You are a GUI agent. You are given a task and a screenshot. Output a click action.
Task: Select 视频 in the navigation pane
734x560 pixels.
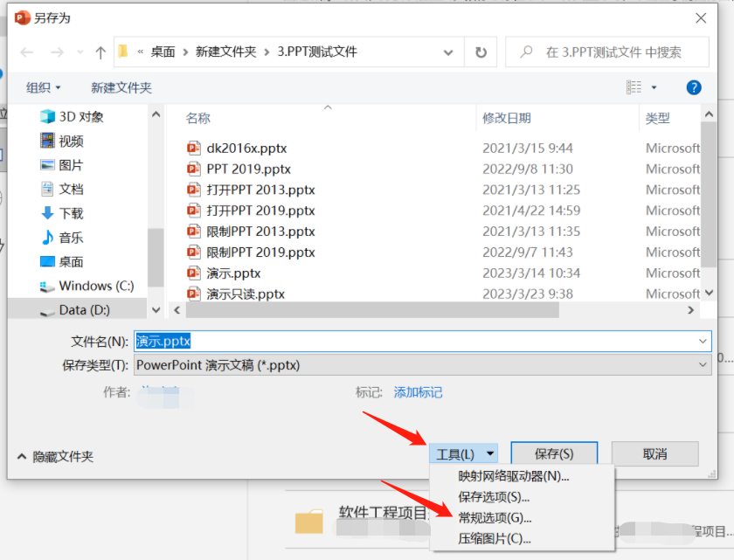click(x=62, y=141)
